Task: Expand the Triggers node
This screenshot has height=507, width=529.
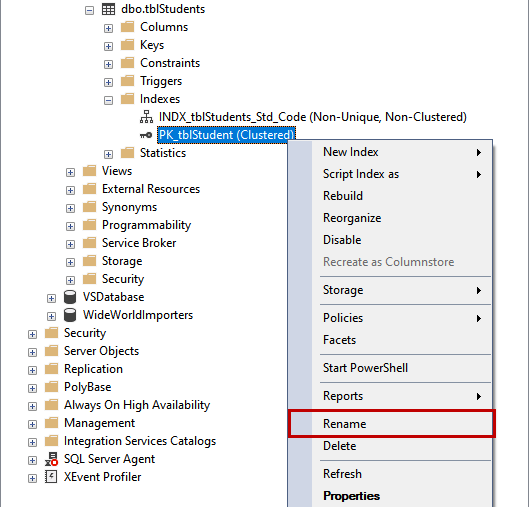Action: (x=108, y=82)
